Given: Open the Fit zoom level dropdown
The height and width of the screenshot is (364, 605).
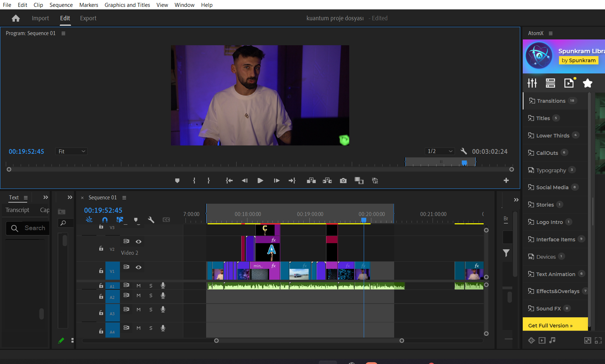Looking at the screenshot, I should 71,151.
